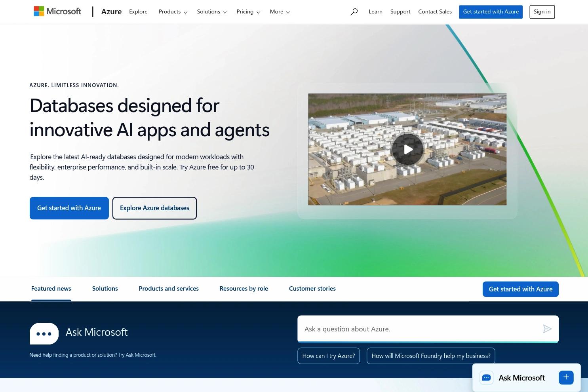Click Contact Sales link

(x=435, y=12)
